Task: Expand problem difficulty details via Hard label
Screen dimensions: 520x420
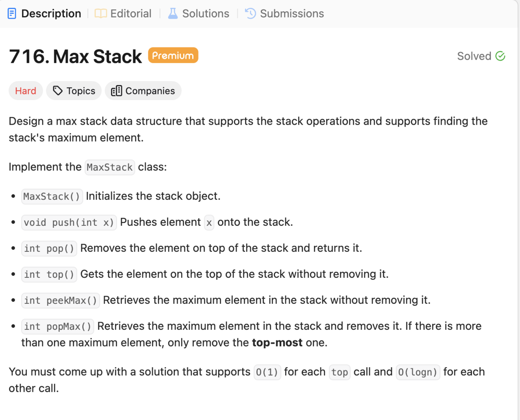Action: click(26, 91)
